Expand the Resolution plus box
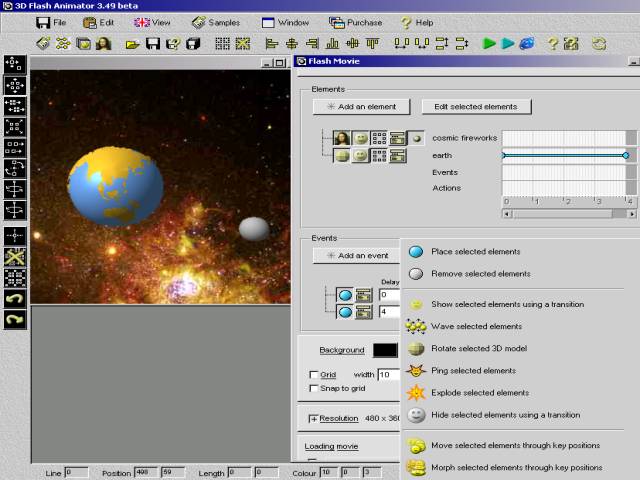Screen dimensions: 640x480 pyautogui.click(x=313, y=418)
